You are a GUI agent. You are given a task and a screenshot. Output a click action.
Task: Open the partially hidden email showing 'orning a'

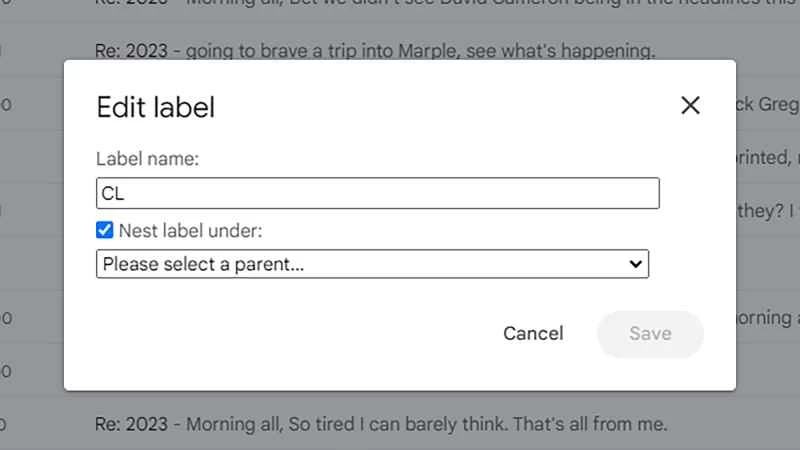point(767,318)
